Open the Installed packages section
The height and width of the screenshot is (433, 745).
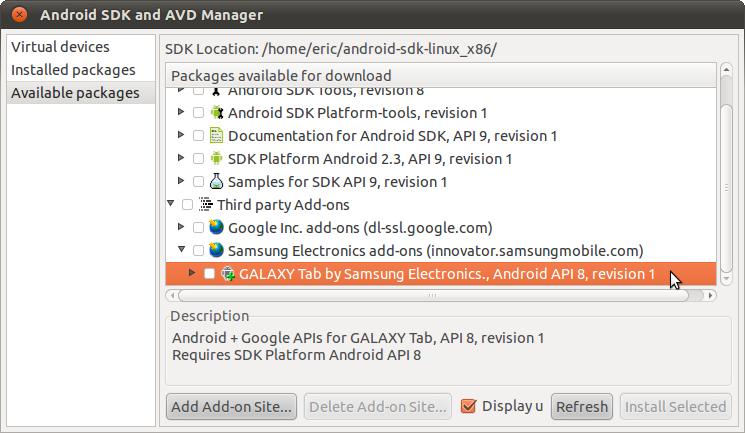73,70
